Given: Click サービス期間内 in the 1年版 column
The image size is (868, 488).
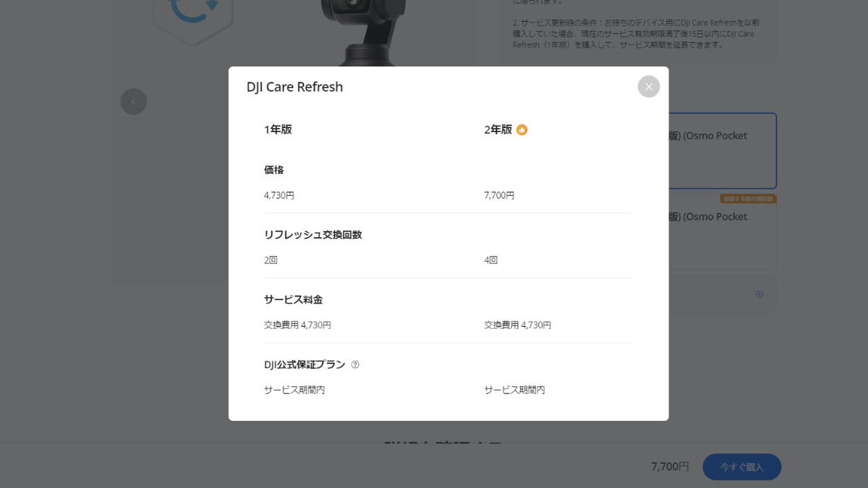Looking at the screenshot, I should coord(294,390).
